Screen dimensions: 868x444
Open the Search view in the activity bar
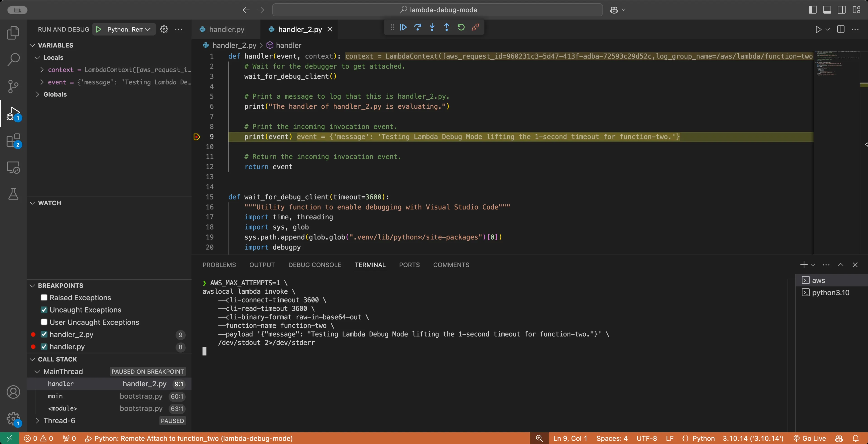[x=13, y=59]
